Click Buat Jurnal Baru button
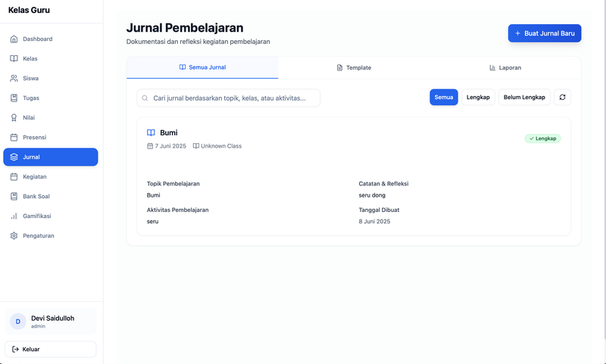 pyautogui.click(x=544, y=33)
